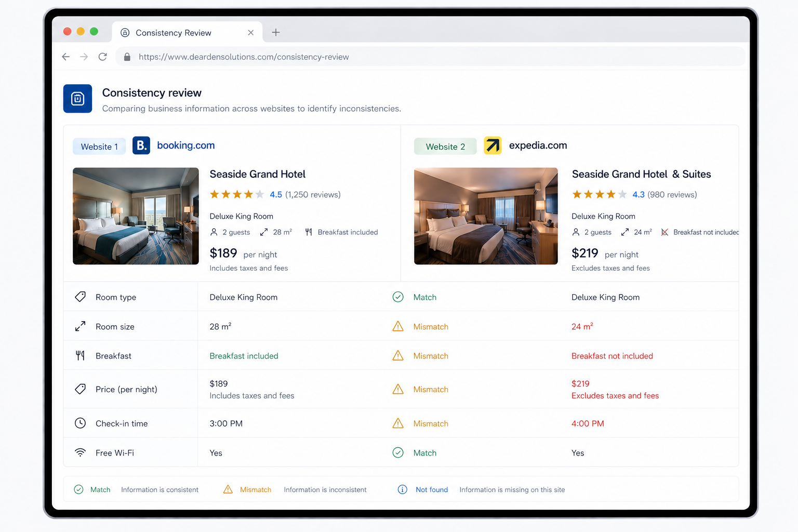Click the Not found legend info icon
Viewport: 798px width, 532px height.
pyautogui.click(x=402, y=489)
